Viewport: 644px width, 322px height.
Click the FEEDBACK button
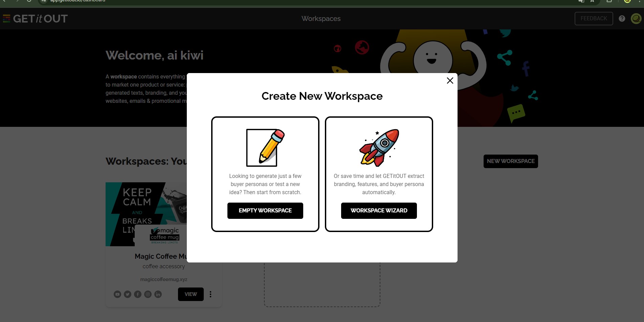(x=594, y=19)
